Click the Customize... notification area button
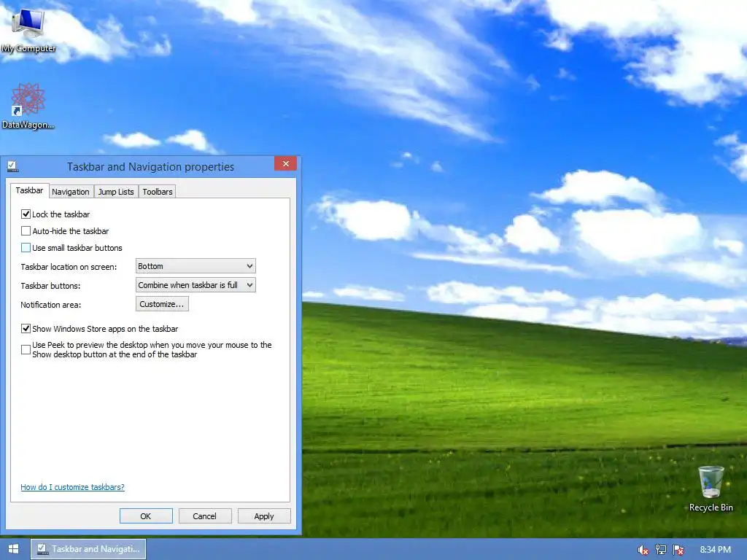The width and height of the screenshot is (747, 560). tap(162, 304)
